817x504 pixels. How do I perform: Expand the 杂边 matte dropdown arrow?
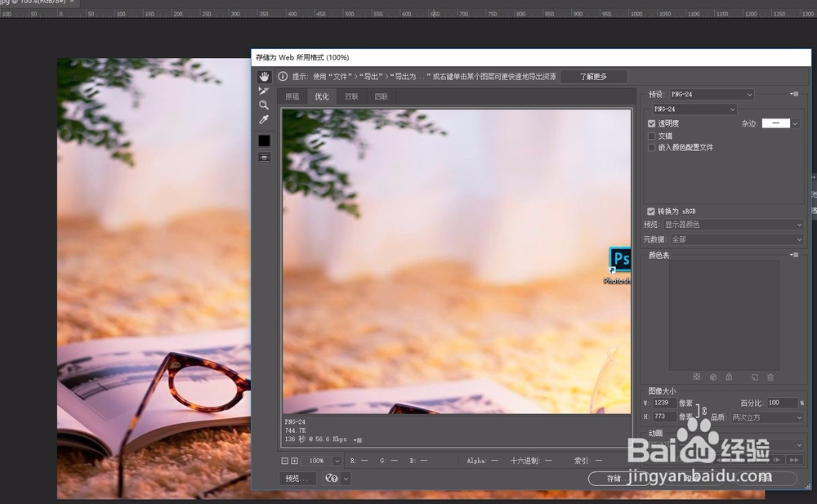pyautogui.click(x=795, y=123)
